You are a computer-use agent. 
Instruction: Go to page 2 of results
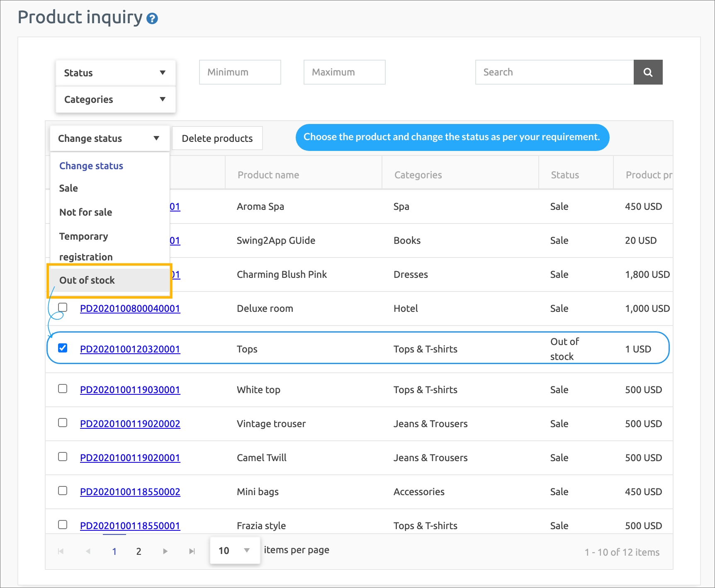tap(139, 551)
